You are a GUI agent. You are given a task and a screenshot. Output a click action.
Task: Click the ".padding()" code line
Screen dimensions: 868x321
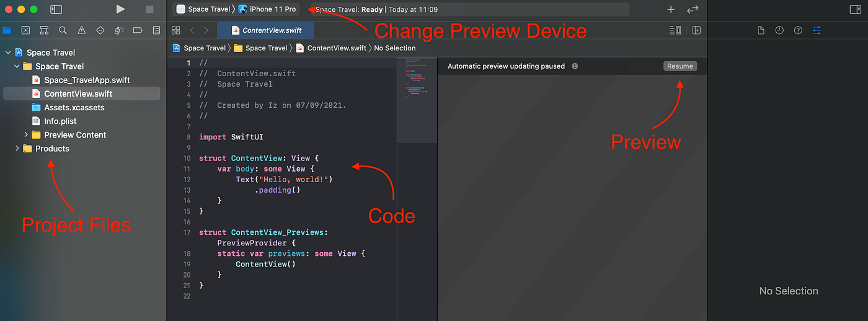point(277,190)
